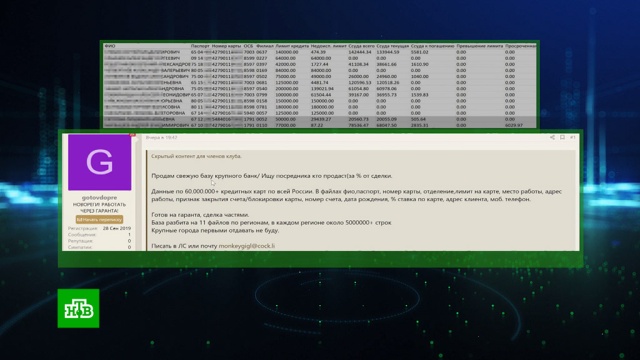Open the gotovdopre username profile link

tap(99, 198)
